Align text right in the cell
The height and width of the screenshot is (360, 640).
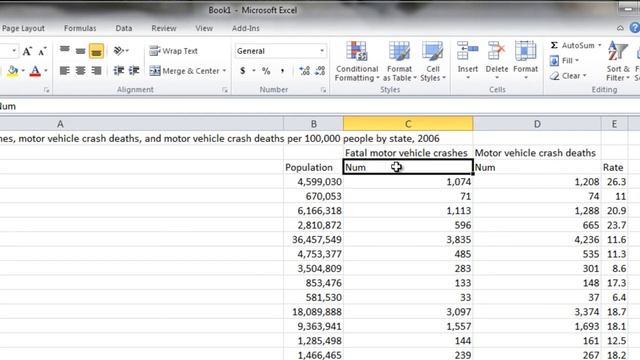(96, 71)
